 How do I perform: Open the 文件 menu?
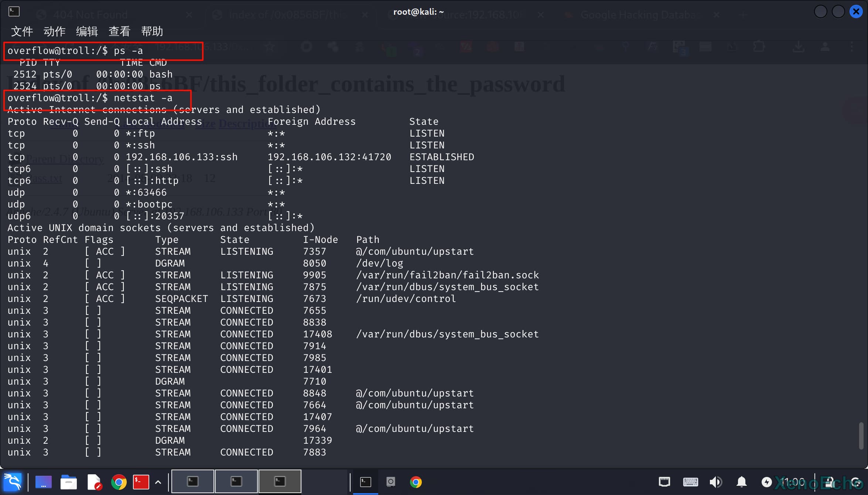coord(22,31)
